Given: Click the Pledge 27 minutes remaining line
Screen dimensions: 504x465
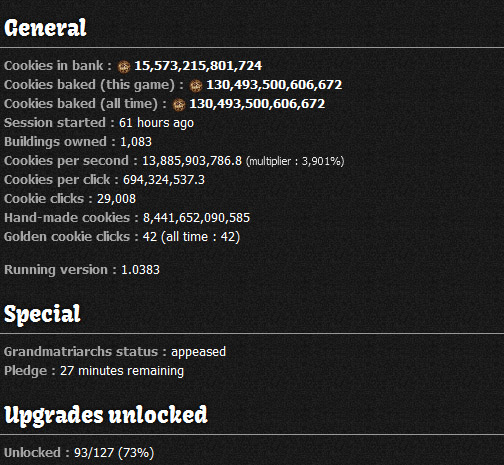Looking at the screenshot, I should tap(94, 371).
